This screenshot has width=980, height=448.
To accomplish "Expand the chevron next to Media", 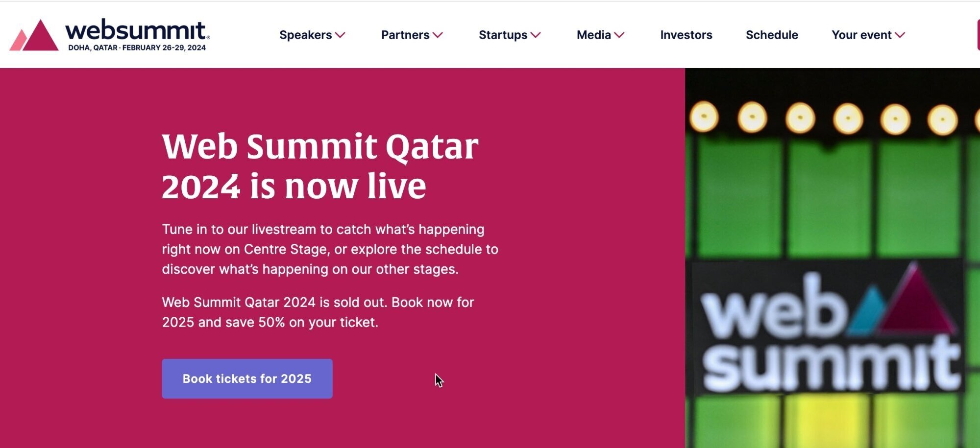I will click(x=620, y=35).
